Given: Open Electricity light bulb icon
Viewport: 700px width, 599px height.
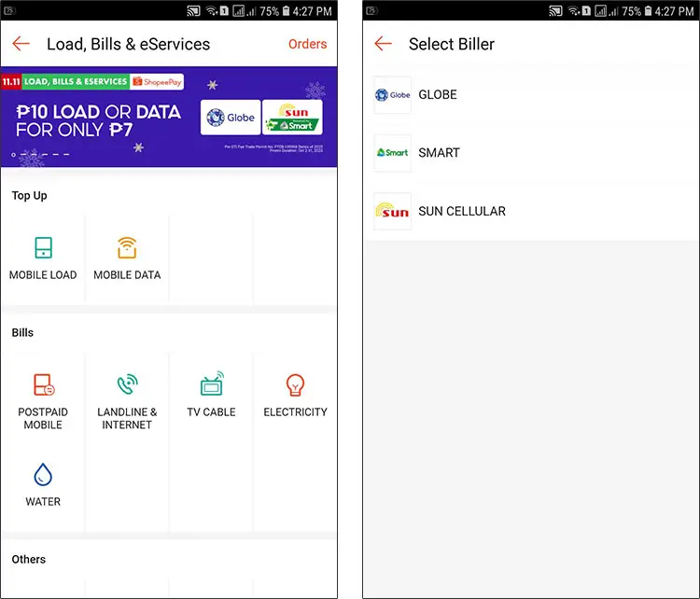Looking at the screenshot, I should coord(295,385).
